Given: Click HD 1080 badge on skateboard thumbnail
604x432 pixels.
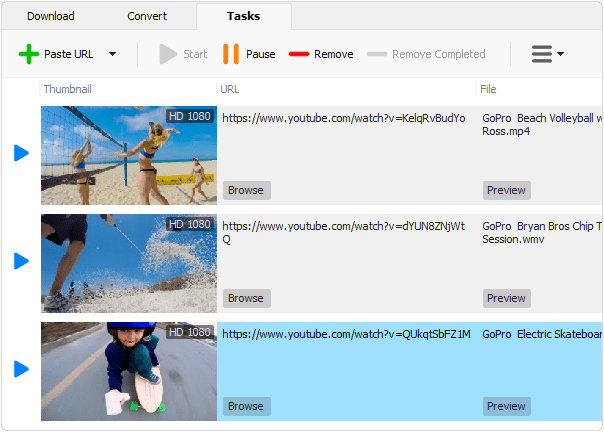Looking at the screenshot, I should 190,332.
